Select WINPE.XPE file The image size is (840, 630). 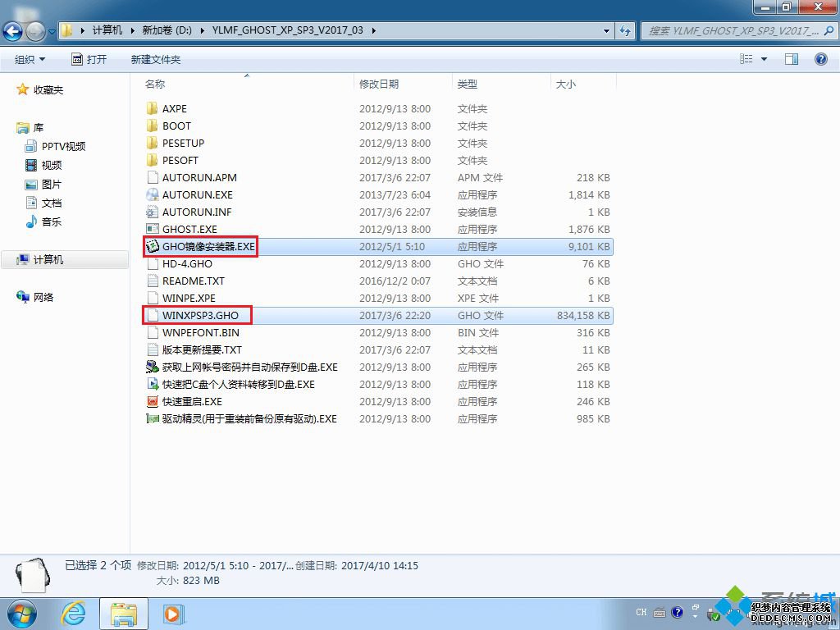pyautogui.click(x=189, y=298)
